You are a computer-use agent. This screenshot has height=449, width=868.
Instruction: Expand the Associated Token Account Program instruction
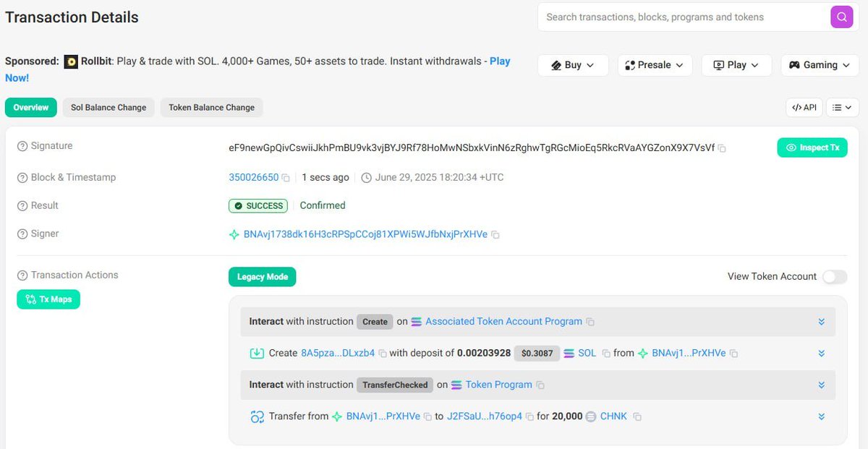(x=822, y=322)
